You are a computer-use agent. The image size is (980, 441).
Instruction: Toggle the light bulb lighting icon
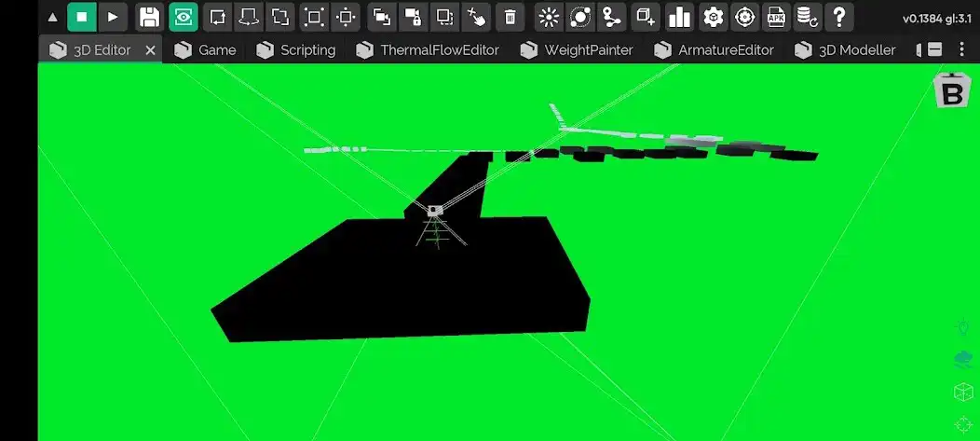pyautogui.click(x=964, y=327)
